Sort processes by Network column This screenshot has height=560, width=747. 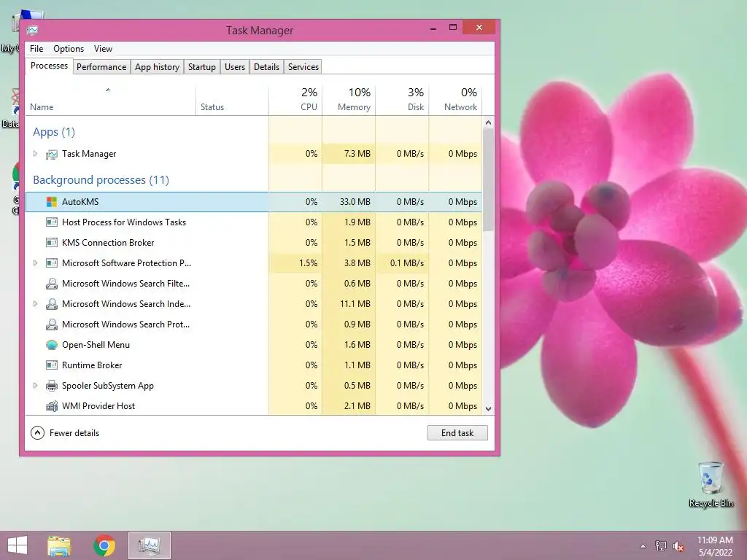[455, 100]
